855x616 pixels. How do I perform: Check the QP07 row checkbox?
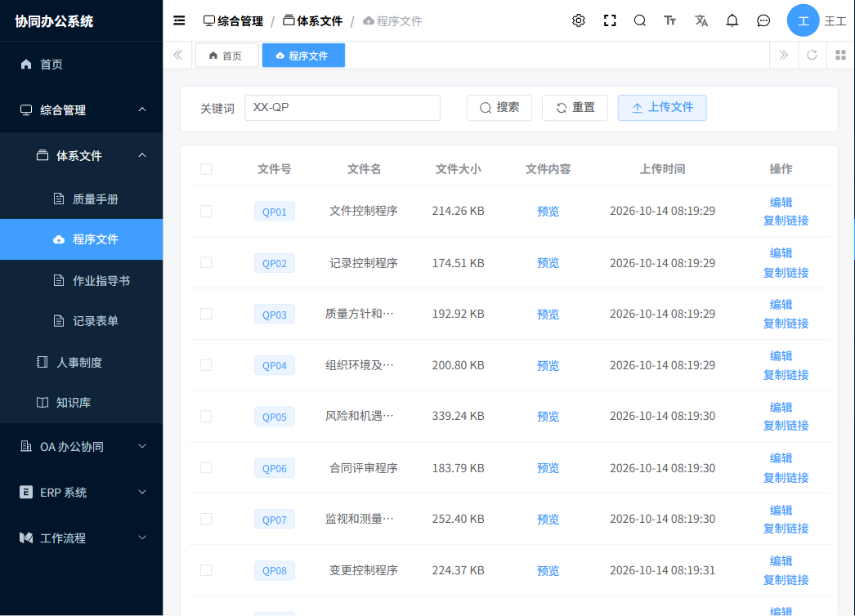click(x=206, y=519)
